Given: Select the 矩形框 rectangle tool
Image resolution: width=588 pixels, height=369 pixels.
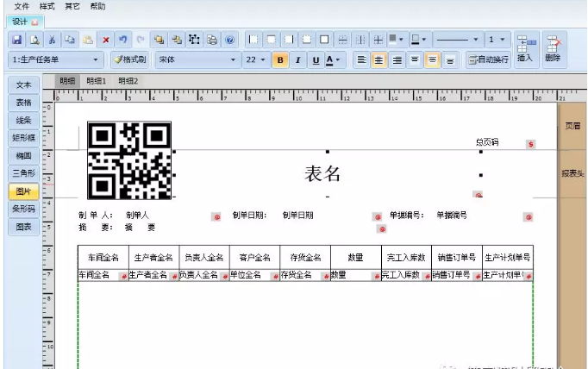Looking at the screenshot, I should click(x=23, y=138).
